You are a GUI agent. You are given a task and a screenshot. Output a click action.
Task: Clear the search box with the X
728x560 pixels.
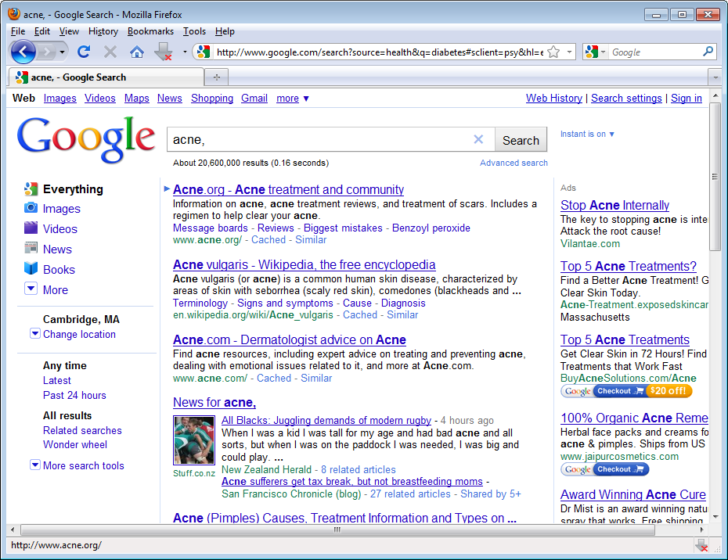[x=478, y=139]
